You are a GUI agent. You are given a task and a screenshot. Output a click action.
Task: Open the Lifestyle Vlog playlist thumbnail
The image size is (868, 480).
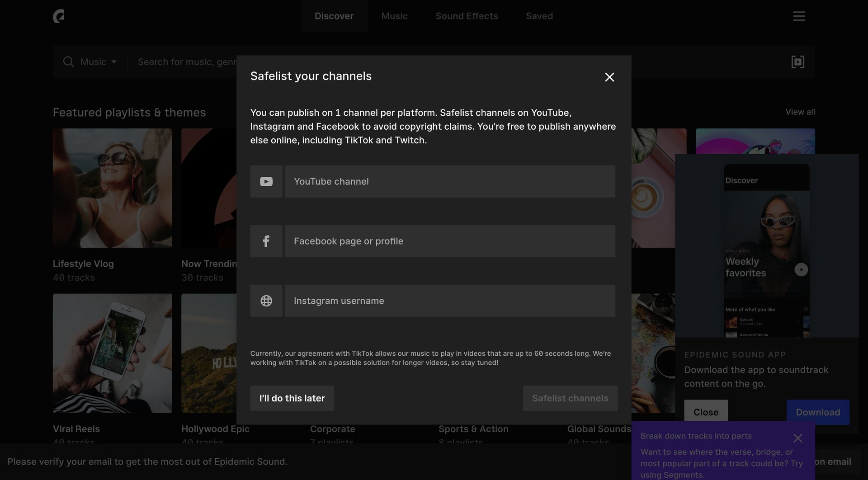112,188
